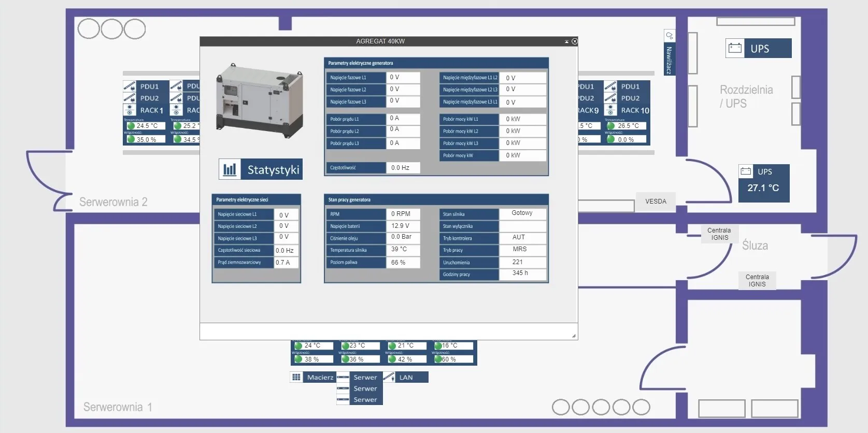Click the AUT Tryb kontrolera value
Screen dimensions: 868x433
[522, 238]
